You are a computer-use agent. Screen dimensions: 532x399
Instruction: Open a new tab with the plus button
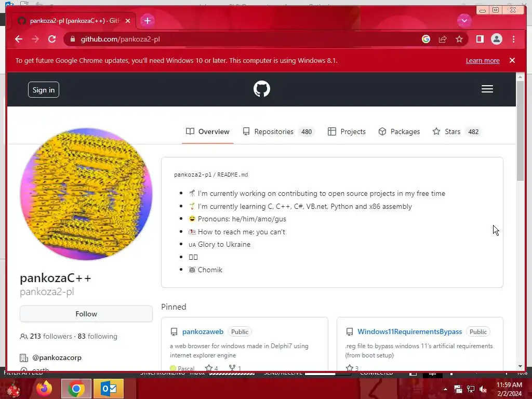(147, 21)
